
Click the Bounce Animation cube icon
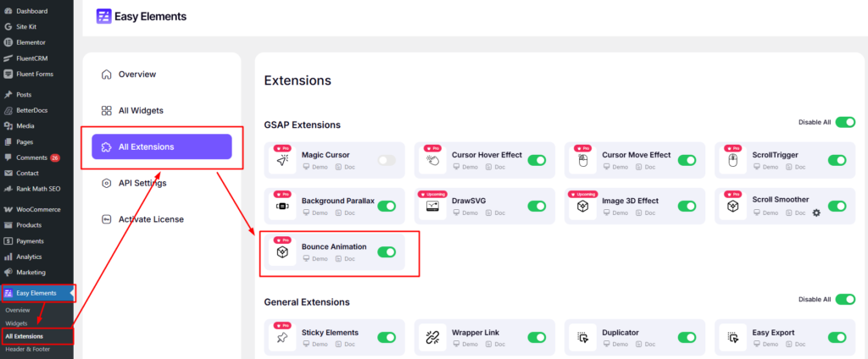[x=281, y=252]
